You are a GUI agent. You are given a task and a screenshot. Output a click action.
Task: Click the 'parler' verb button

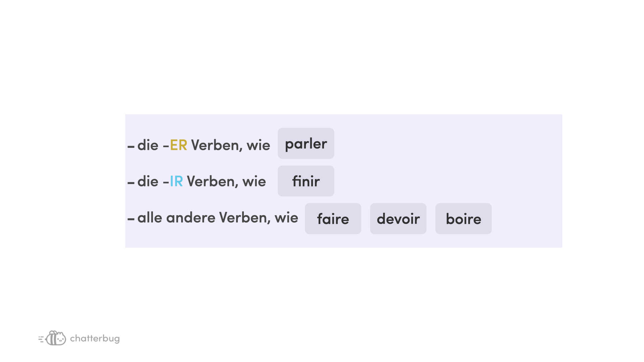[x=306, y=143]
